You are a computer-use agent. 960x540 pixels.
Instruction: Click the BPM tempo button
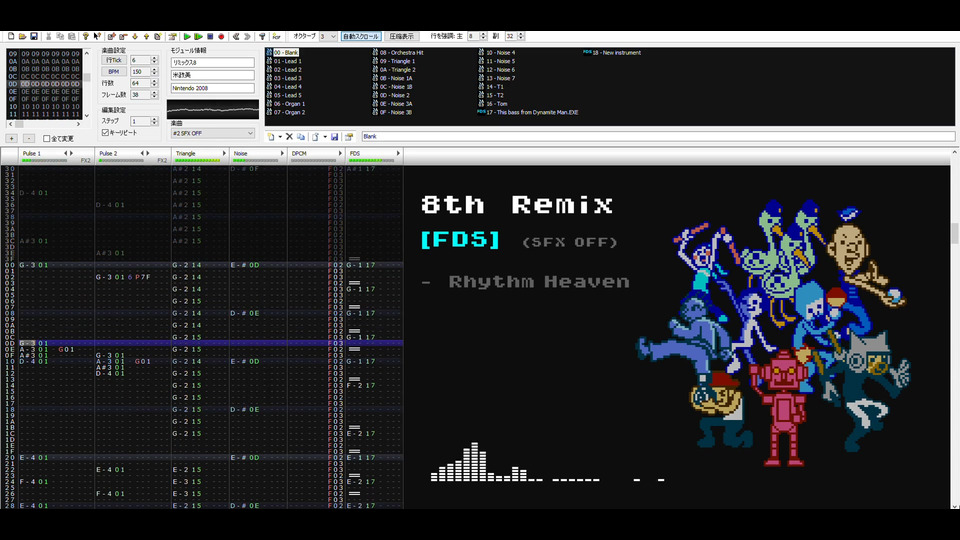click(113, 72)
